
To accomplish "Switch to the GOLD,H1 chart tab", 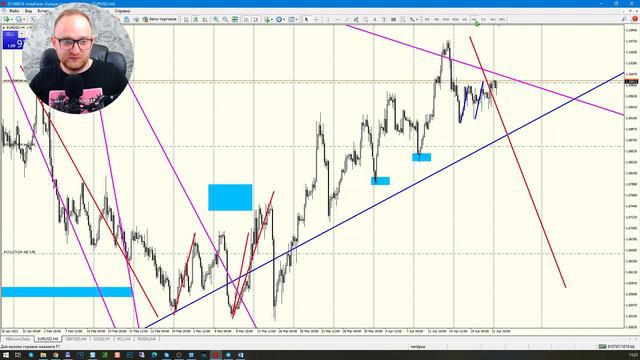I will 102,339.
